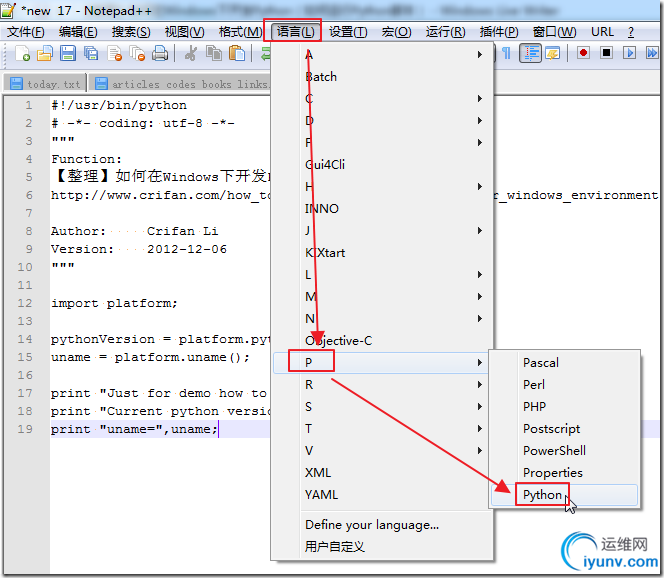The image size is (664, 578).
Task: Expand the M language submenu
Action: coord(382,297)
